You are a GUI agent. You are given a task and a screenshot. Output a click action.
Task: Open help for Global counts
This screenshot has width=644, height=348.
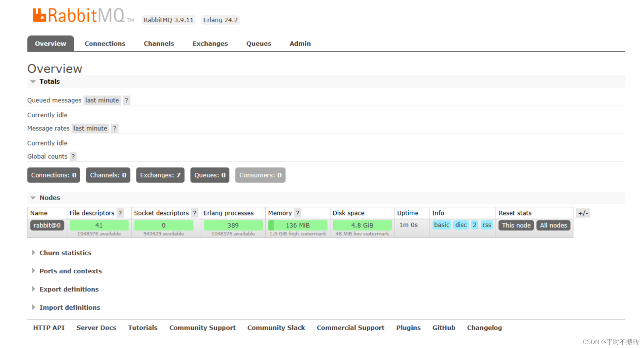click(x=73, y=156)
